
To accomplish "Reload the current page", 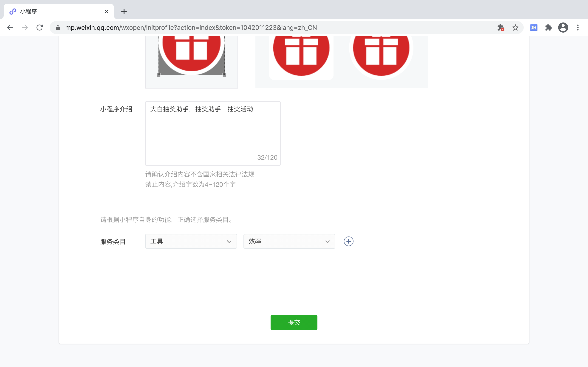I will point(40,28).
